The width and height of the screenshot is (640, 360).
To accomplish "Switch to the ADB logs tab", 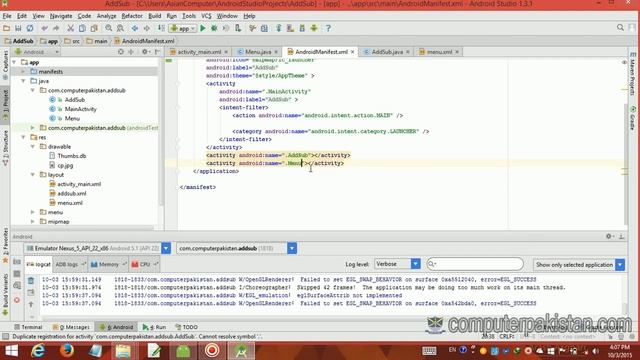I will pyautogui.click(x=70, y=264).
